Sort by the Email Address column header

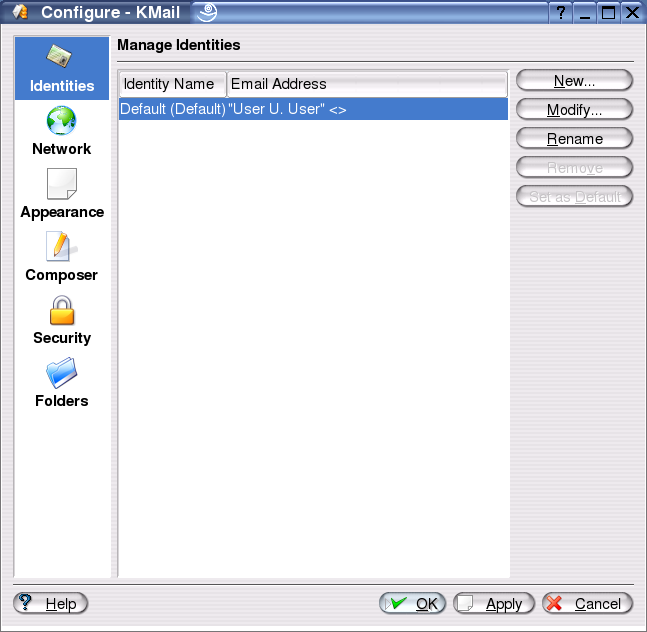[x=367, y=84]
